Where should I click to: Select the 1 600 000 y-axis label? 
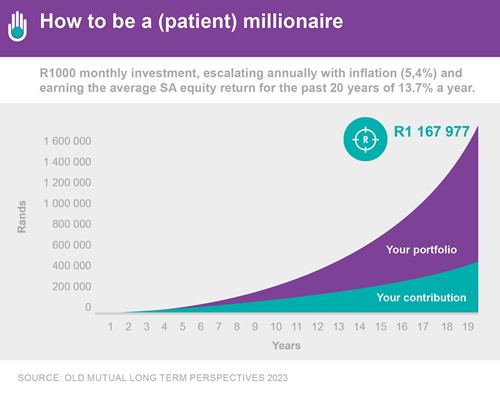pos(67,141)
